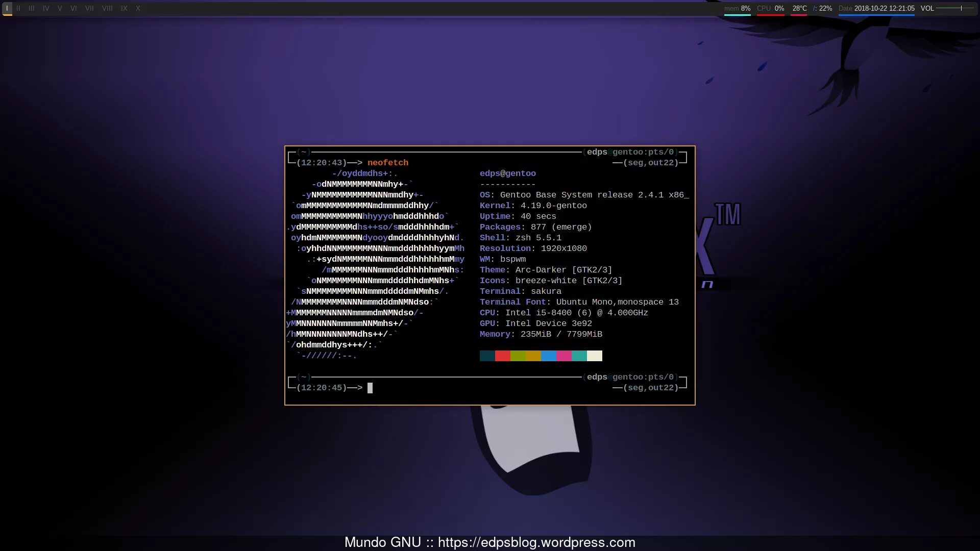980x551 pixels.
Task: Click the top (seg,out22) prompt status
Action: [651, 163]
